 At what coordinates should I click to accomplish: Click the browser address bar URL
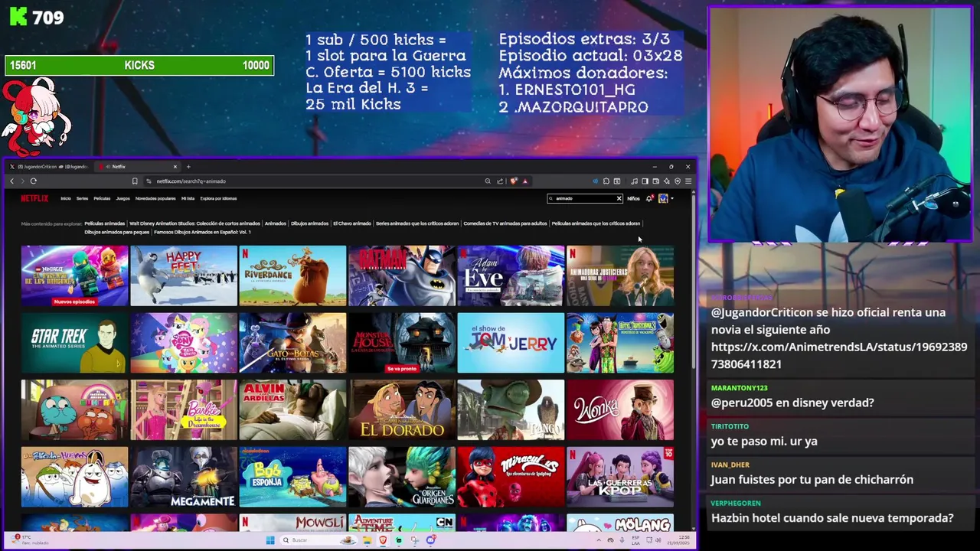tap(191, 181)
